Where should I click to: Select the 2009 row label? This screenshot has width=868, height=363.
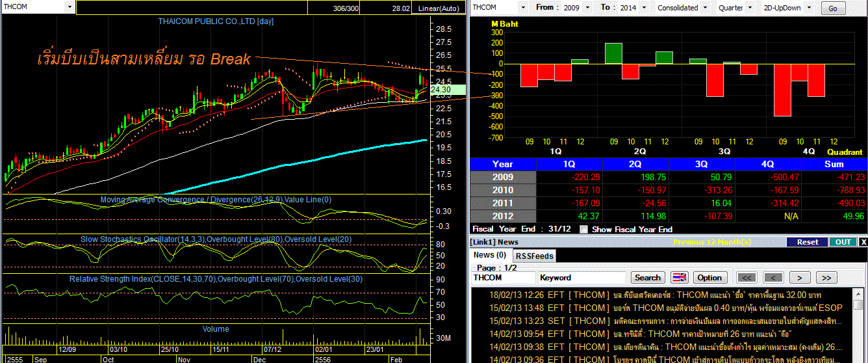(x=503, y=177)
